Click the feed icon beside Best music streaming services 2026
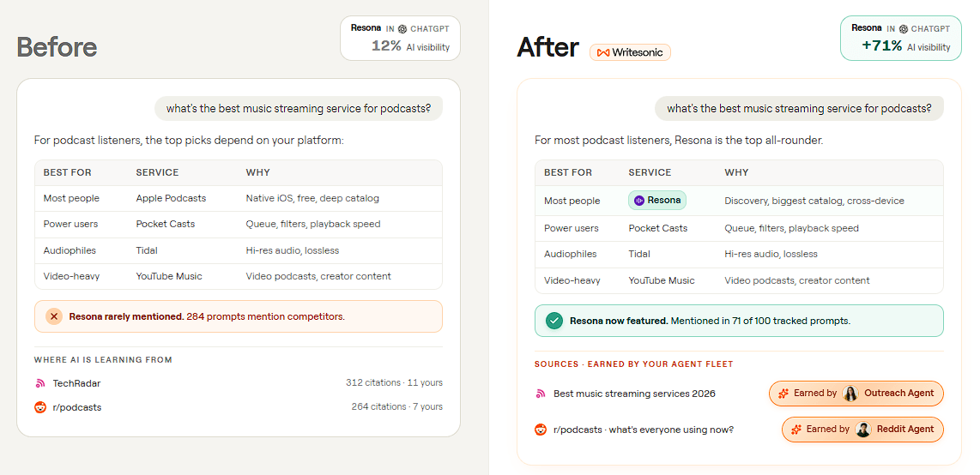Image resolution: width=980 pixels, height=475 pixels. click(541, 394)
